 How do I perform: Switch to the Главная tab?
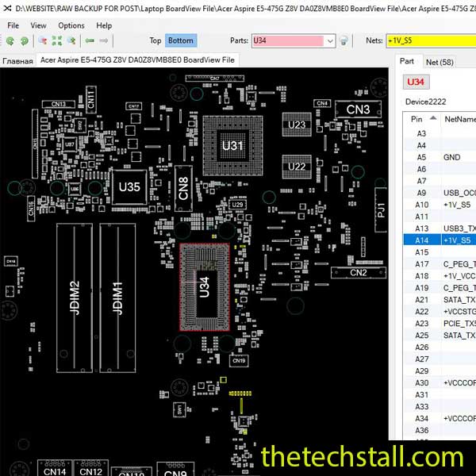point(17,61)
